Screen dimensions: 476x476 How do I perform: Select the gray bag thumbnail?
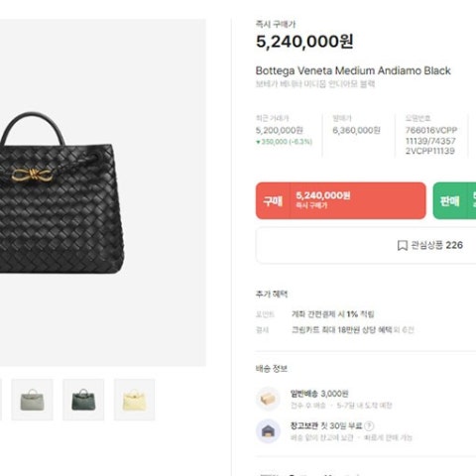pos(32,400)
